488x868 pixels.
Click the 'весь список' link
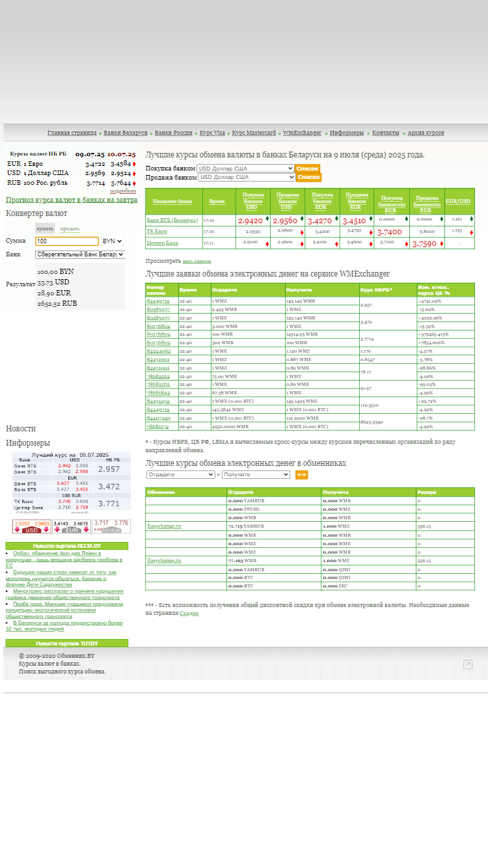tap(197, 261)
